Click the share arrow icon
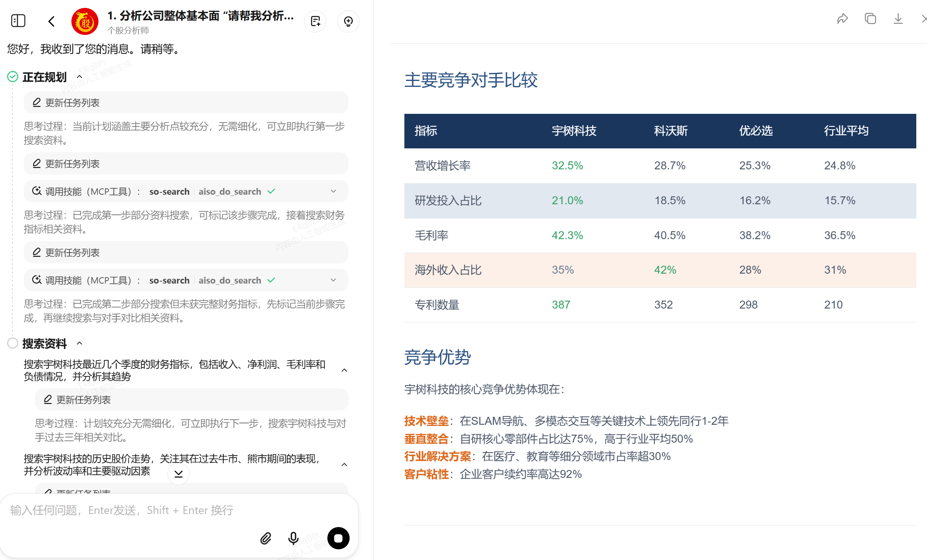The height and width of the screenshot is (560, 927). [842, 19]
